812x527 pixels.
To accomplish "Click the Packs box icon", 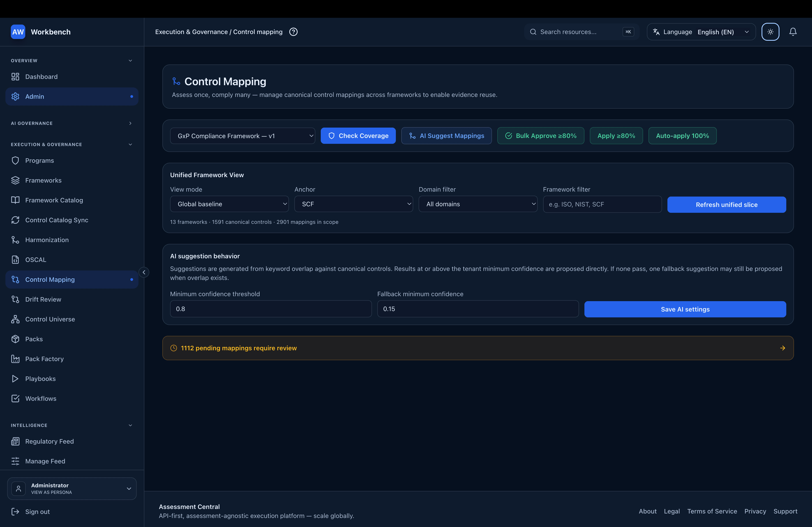I will (x=15, y=339).
